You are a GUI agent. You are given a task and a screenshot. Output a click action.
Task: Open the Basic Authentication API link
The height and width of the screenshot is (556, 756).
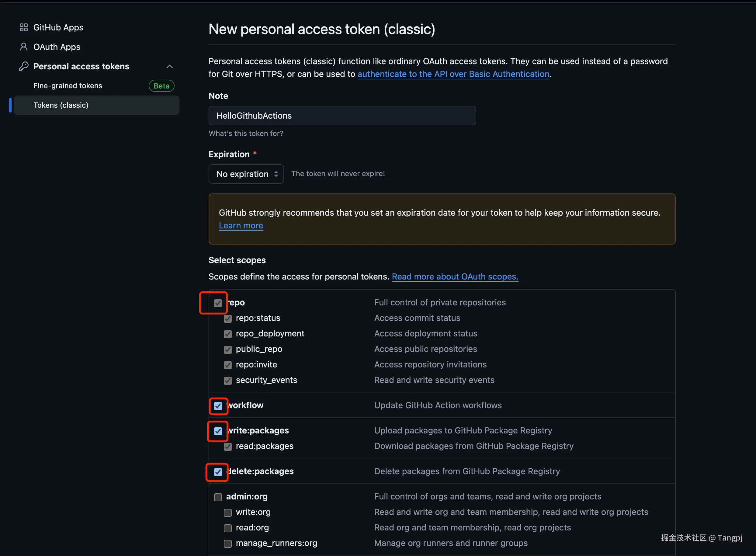[453, 74]
